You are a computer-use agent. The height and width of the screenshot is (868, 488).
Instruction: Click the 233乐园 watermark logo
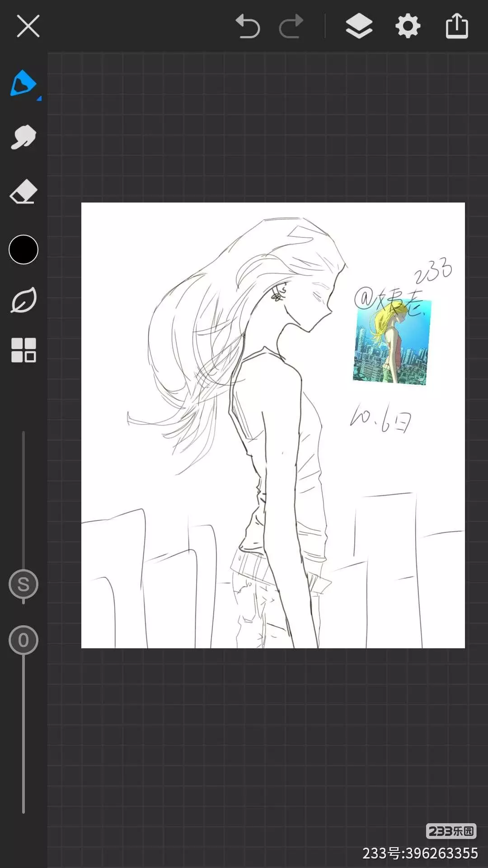tap(450, 831)
